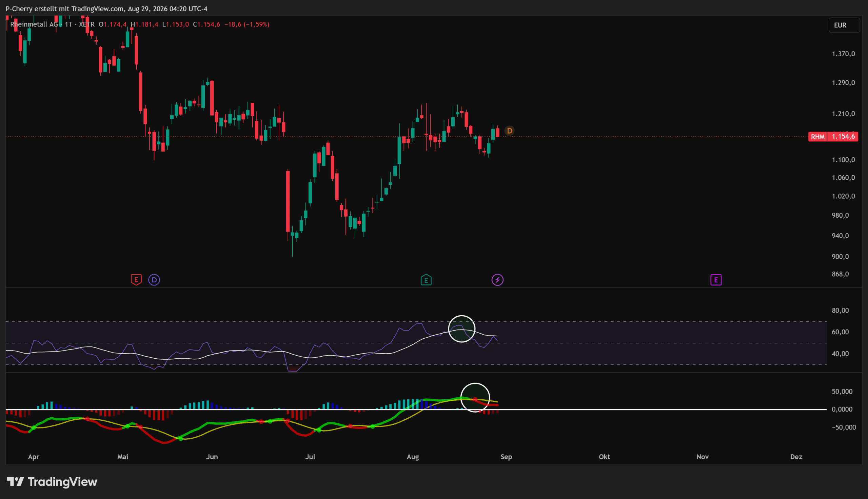Screen dimensions: 868x499
Task: Click the RHM symbol price tag
Action: coord(817,137)
